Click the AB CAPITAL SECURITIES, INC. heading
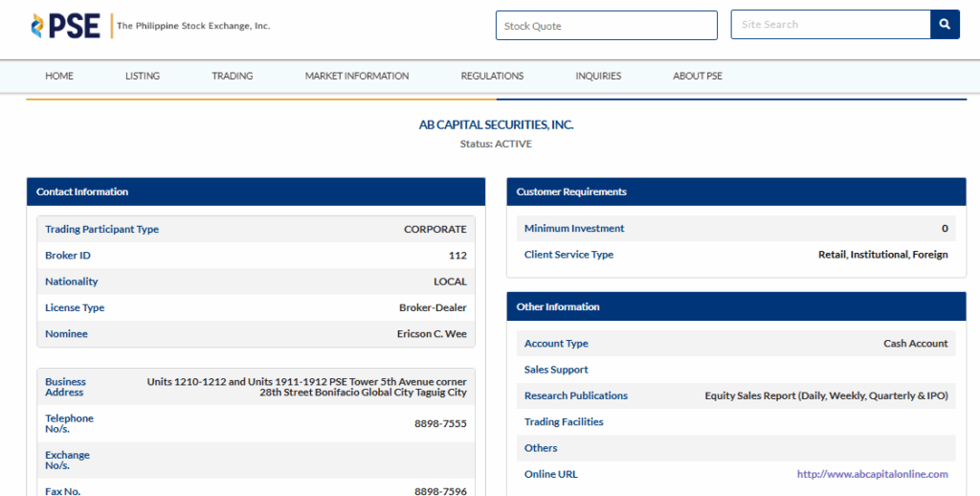This screenshot has height=496, width=980. coord(497,125)
